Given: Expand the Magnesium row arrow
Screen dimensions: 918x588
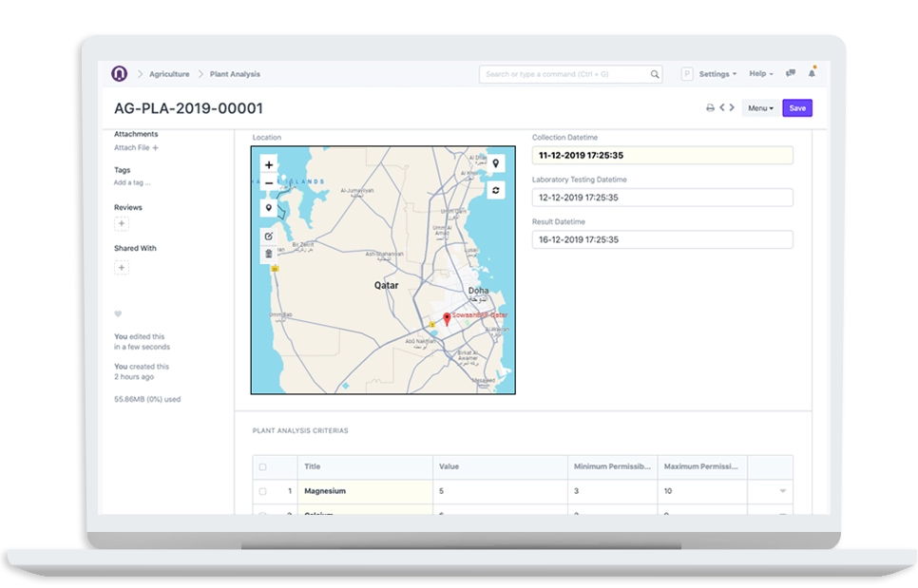Looking at the screenshot, I should pos(783,491).
